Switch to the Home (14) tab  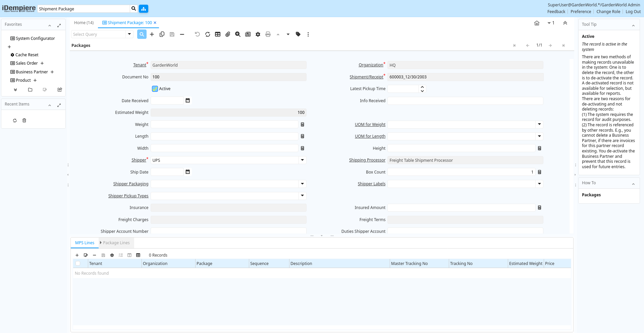click(x=84, y=23)
